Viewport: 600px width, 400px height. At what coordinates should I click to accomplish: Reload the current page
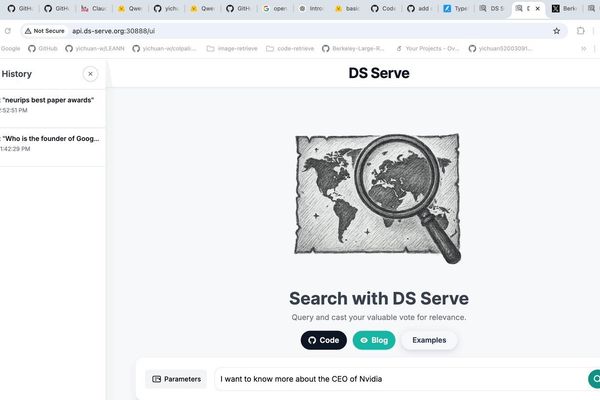(8, 31)
